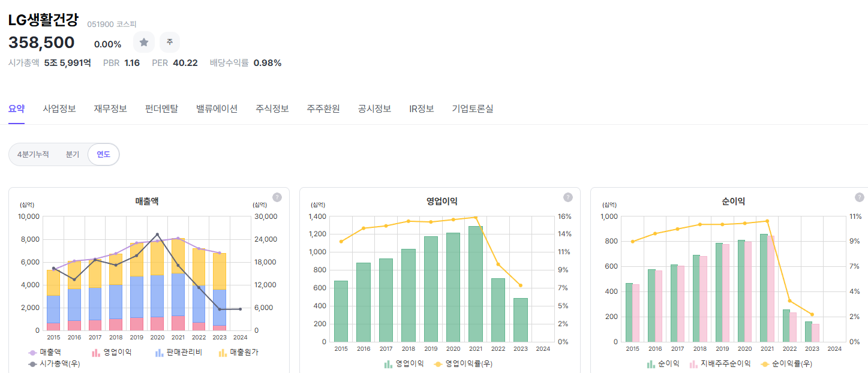868x373 pixels.
Task: Go to 주주환원 tab
Action: 323,109
